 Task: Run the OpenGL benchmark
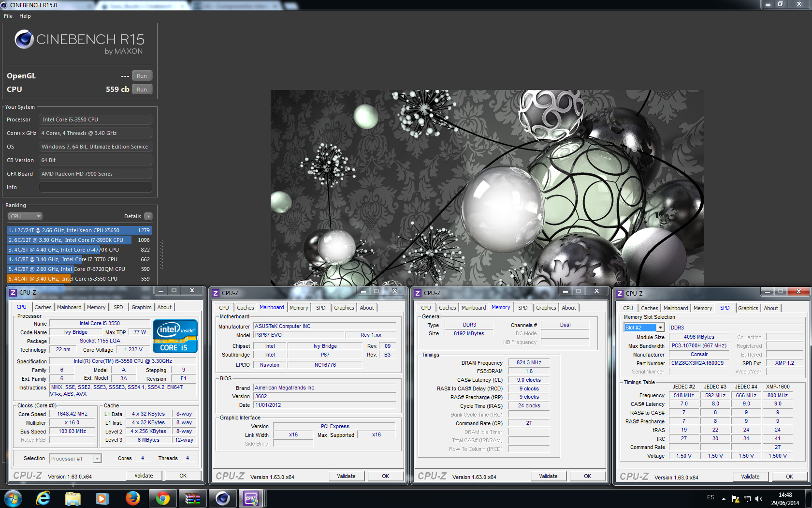coord(142,76)
